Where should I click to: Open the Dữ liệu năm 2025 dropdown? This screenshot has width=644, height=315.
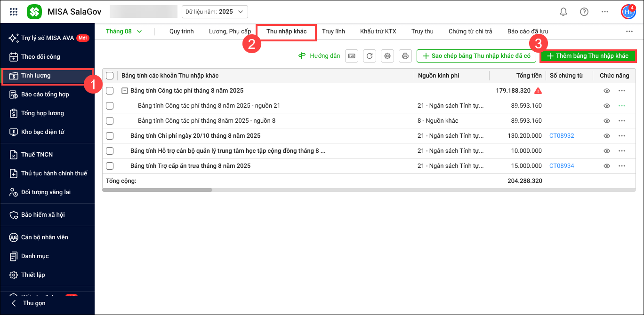coord(215,12)
